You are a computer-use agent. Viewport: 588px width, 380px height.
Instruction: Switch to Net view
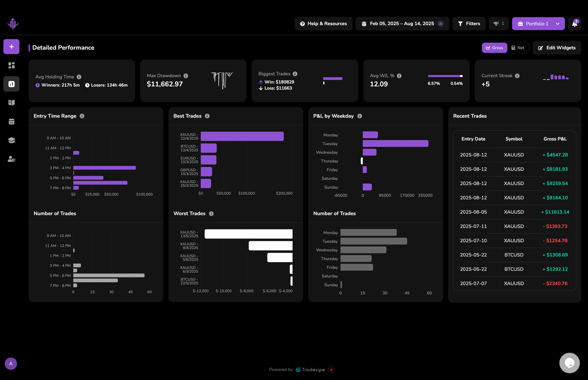(x=518, y=48)
